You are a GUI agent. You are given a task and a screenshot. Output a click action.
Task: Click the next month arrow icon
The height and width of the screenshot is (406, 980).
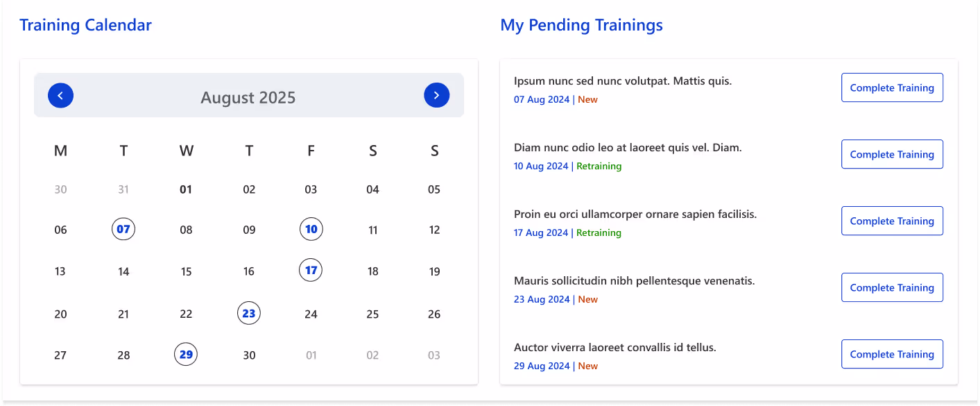coord(437,95)
